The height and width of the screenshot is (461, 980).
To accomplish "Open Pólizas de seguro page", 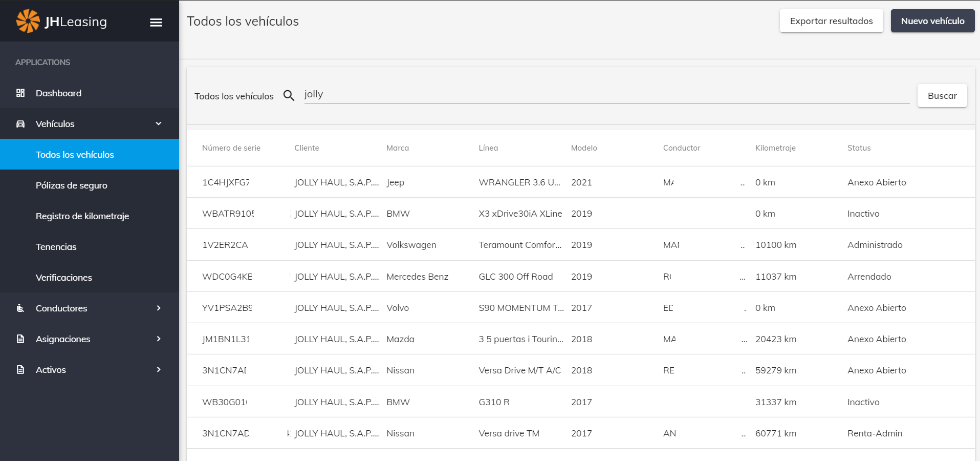I will pos(72,185).
